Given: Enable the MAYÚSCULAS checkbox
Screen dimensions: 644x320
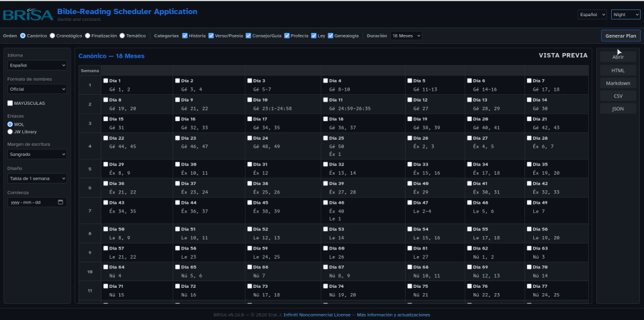Looking at the screenshot, I should coord(10,104).
